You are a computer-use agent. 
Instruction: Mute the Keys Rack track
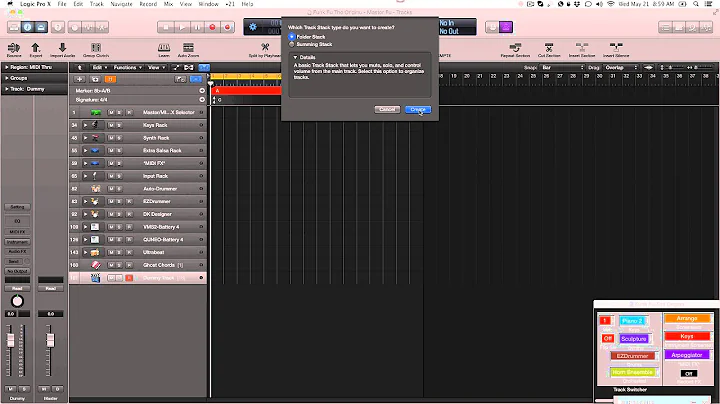pos(111,125)
